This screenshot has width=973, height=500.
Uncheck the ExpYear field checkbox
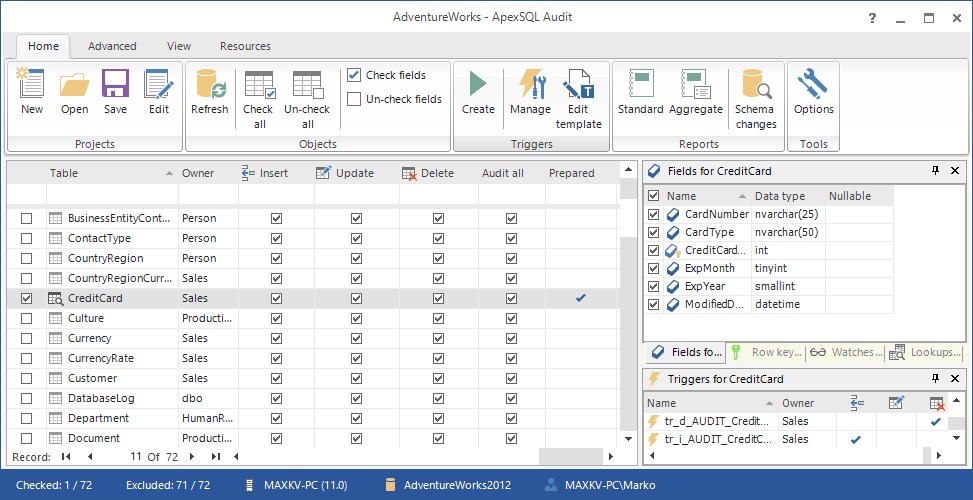tap(653, 286)
